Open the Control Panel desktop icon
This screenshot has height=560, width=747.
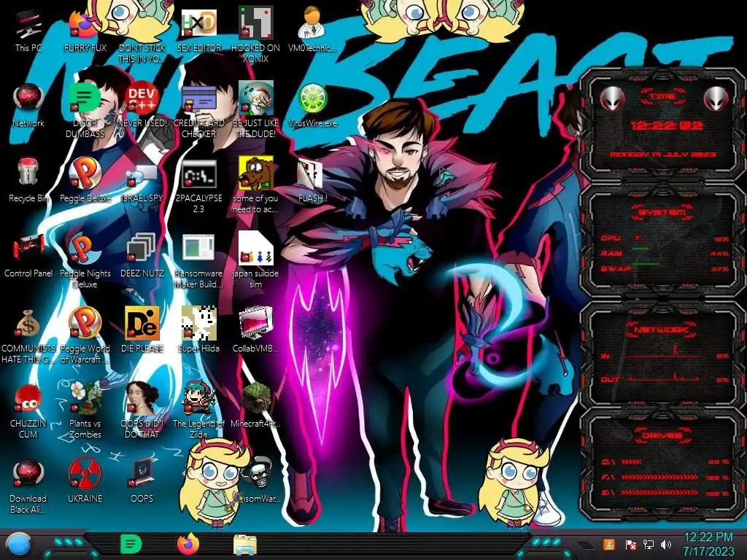click(28, 249)
